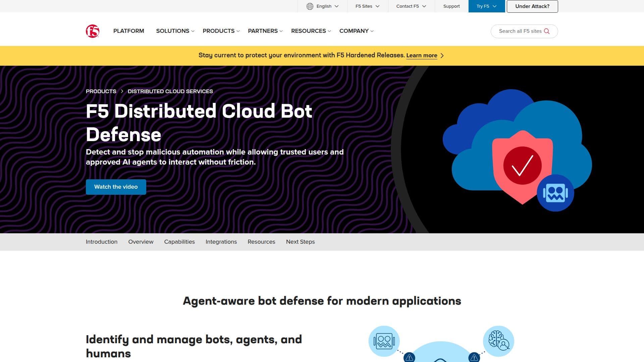This screenshot has height=362, width=644.
Task: Jump to the Resources section tab
Action: (x=261, y=242)
